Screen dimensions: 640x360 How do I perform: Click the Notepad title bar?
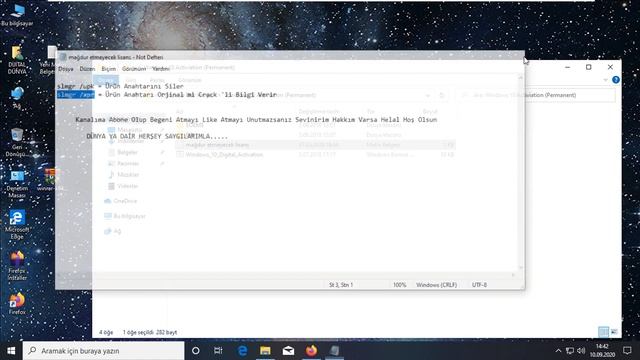[290, 57]
